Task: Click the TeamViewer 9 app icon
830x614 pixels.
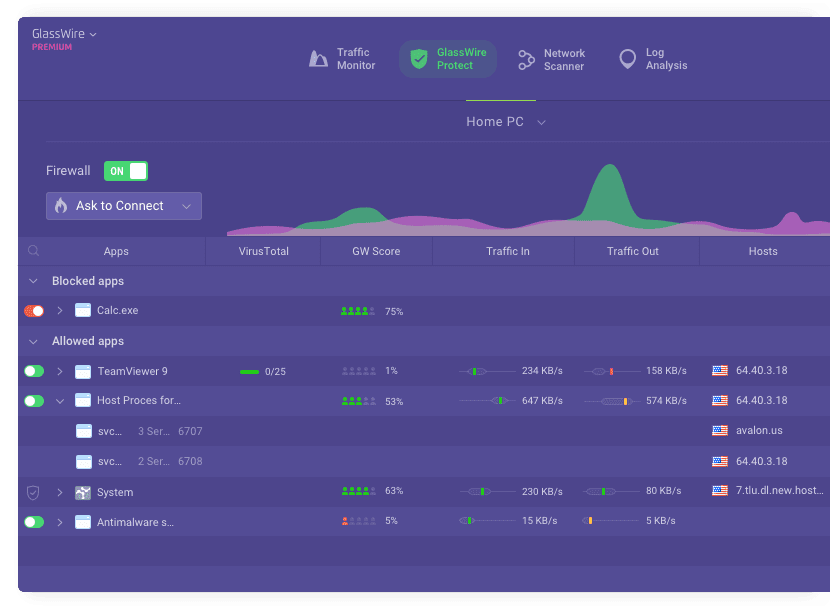Action: click(x=83, y=371)
